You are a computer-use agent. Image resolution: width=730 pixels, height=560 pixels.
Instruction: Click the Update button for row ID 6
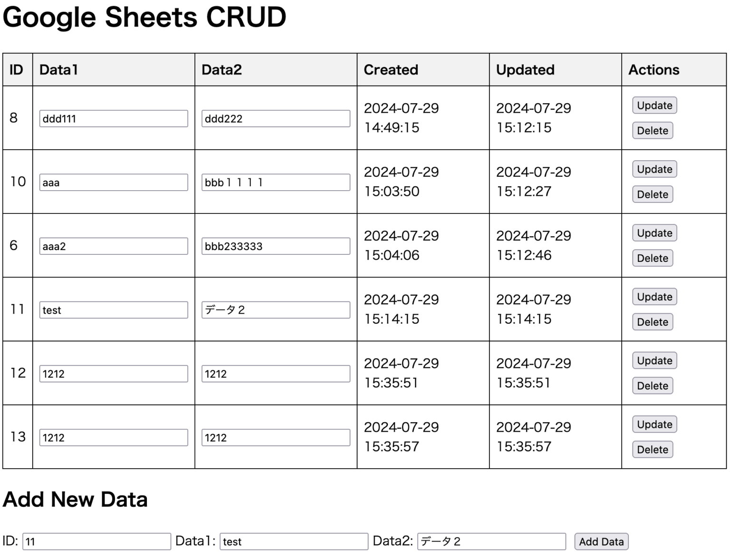coord(654,232)
